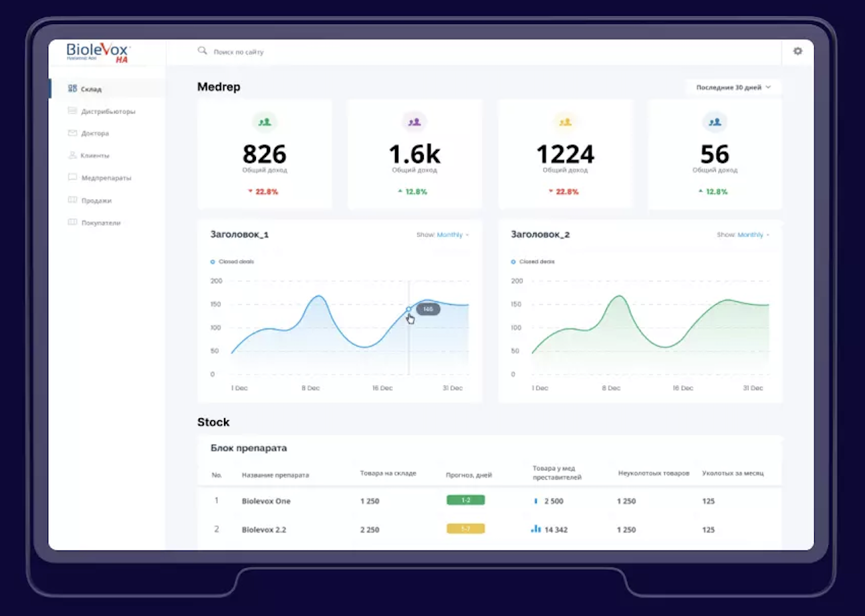Click the yellow people icon above 1224
Image resolution: width=865 pixels, height=616 pixels.
(565, 122)
